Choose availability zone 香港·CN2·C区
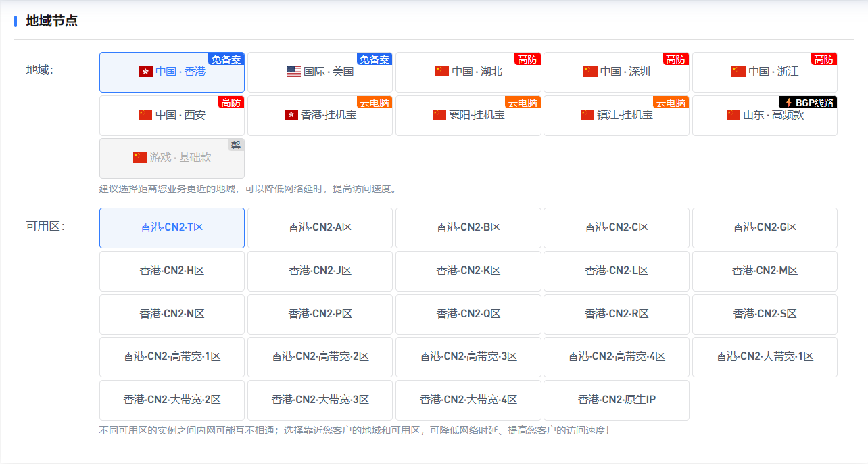The width and height of the screenshot is (868, 464). tap(617, 228)
